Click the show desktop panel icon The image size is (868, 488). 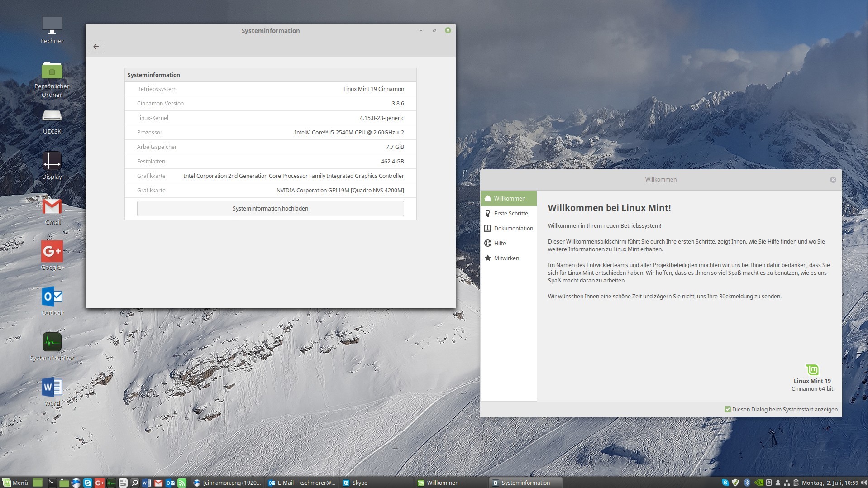[x=38, y=483]
